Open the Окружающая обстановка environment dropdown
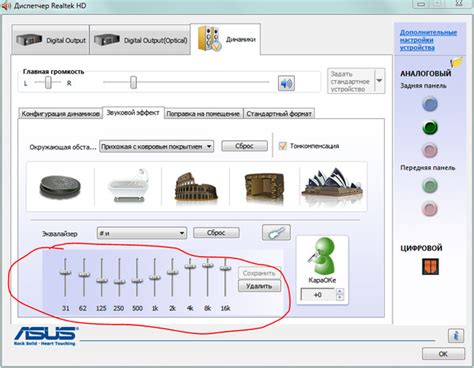This screenshot has width=474, height=368. click(156, 146)
